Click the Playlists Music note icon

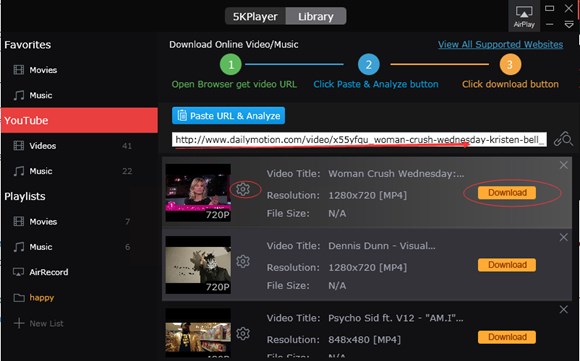pyautogui.click(x=18, y=247)
